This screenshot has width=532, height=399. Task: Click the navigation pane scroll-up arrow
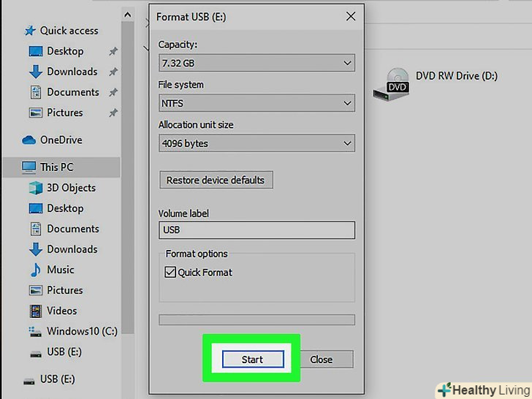click(128, 15)
